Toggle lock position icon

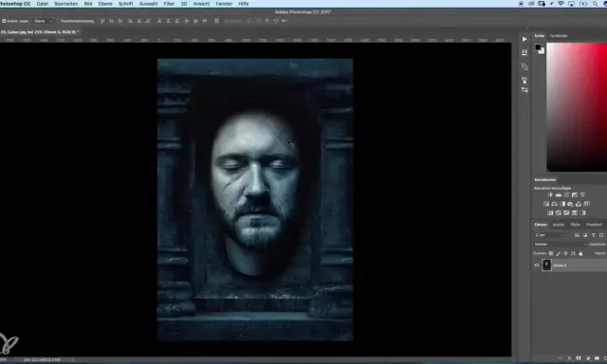565,254
